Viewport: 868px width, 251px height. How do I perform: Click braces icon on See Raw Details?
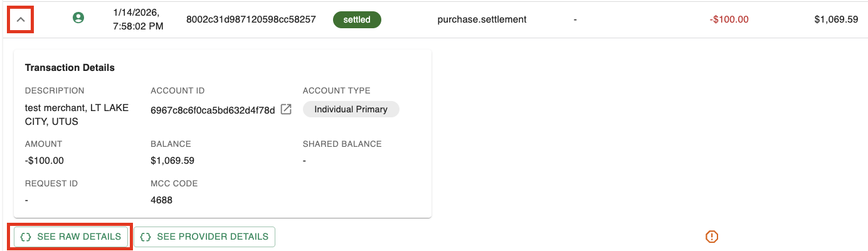point(26,237)
